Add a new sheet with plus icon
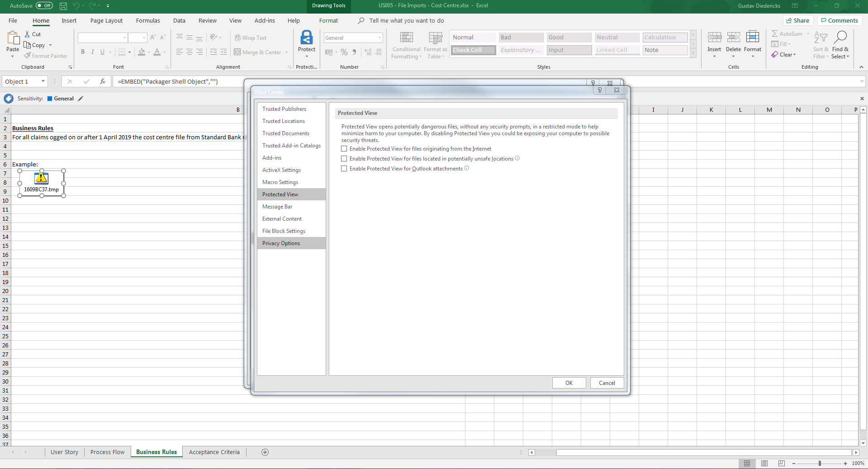The width and height of the screenshot is (868, 469). 265,452
